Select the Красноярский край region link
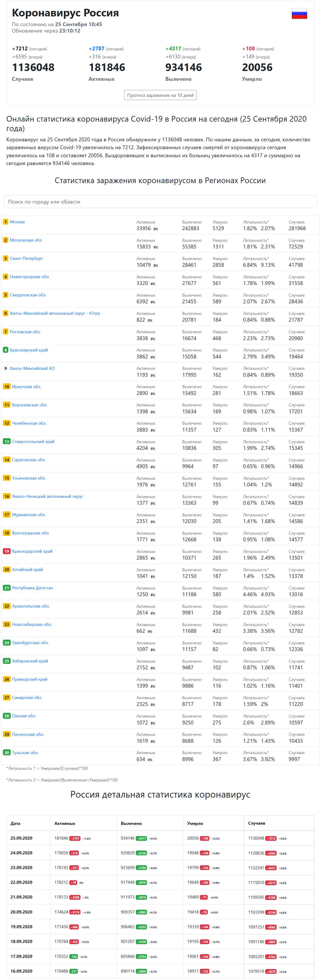This screenshot has width=321, height=980. coord(29,350)
